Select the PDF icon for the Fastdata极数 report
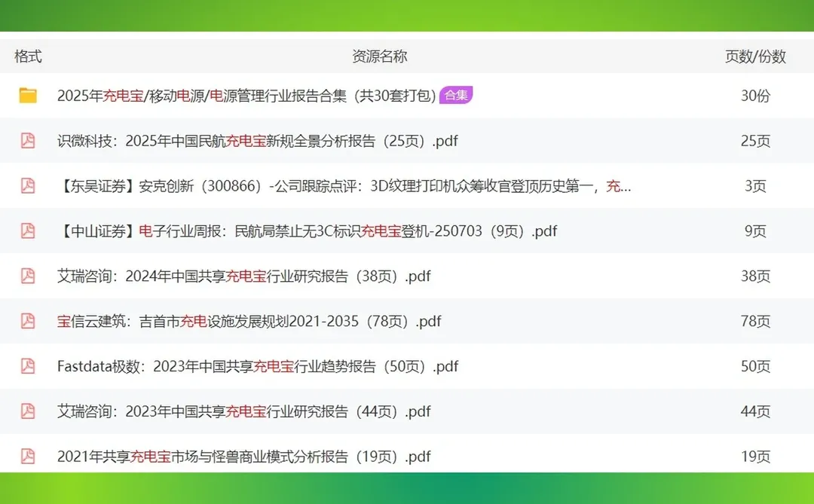This screenshot has height=504, width=814. [28, 366]
